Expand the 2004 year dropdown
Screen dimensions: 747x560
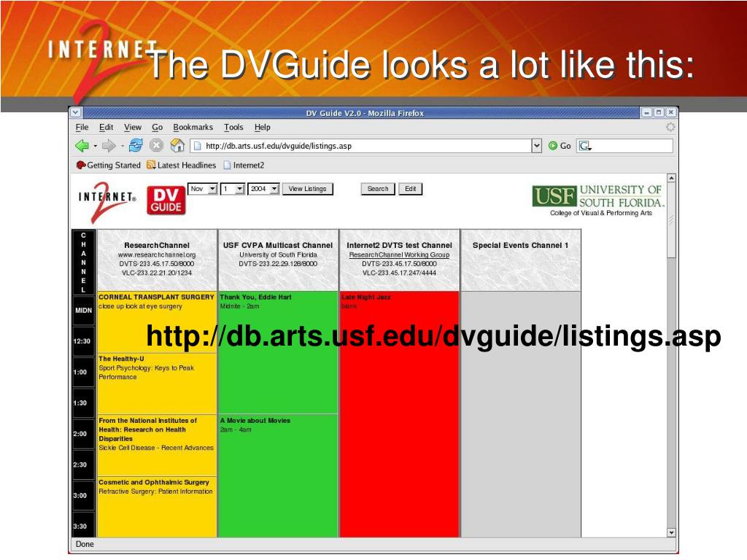pos(274,189)
